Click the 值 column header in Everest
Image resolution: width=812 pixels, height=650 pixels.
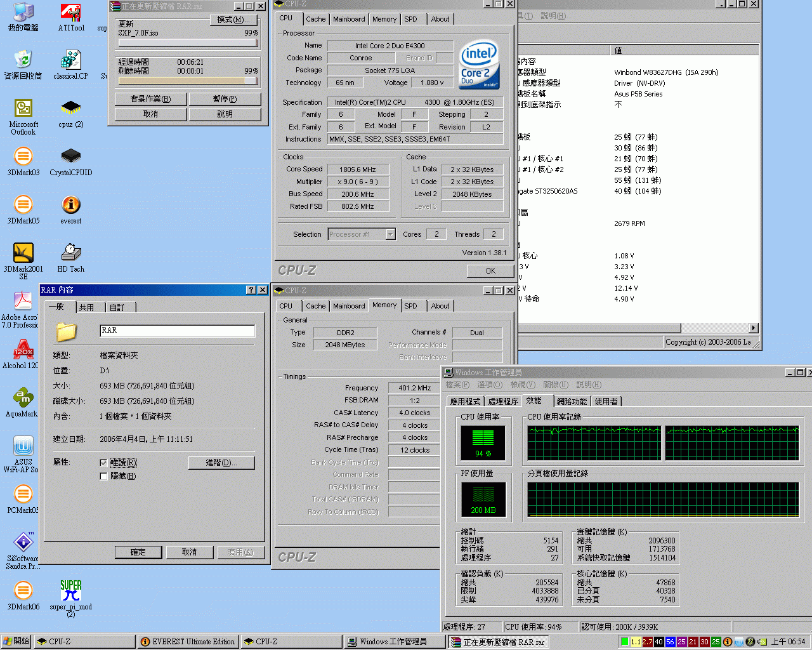coord(685,50)
